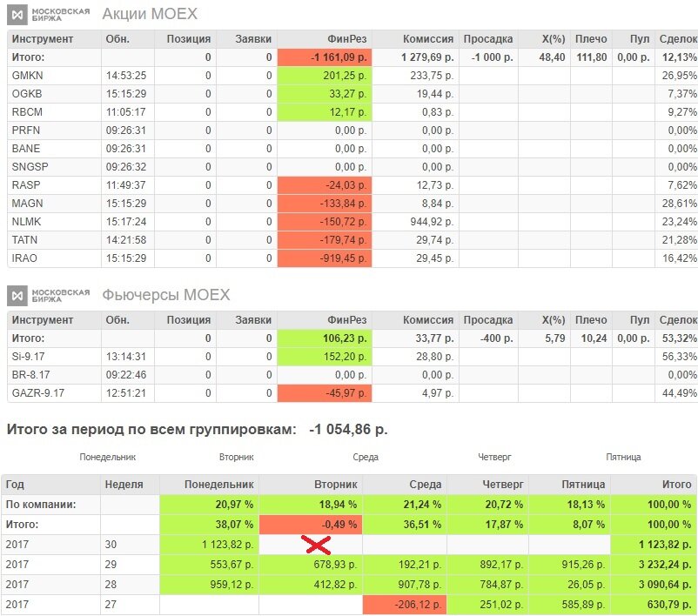Select the SNGSP instrument name
698x616 pixels.
[x=30, y=167]
